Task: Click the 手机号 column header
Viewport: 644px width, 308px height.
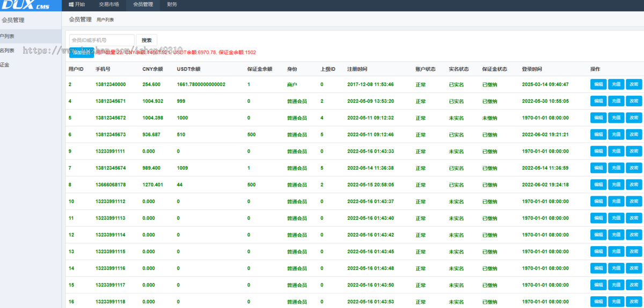Action: click(x=103, y=69)
